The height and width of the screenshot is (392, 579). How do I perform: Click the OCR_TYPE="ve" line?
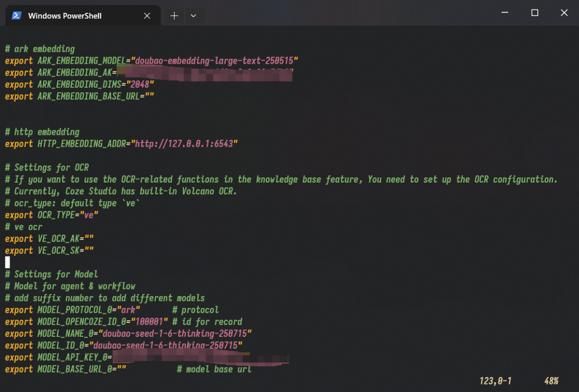pos(51,215)
